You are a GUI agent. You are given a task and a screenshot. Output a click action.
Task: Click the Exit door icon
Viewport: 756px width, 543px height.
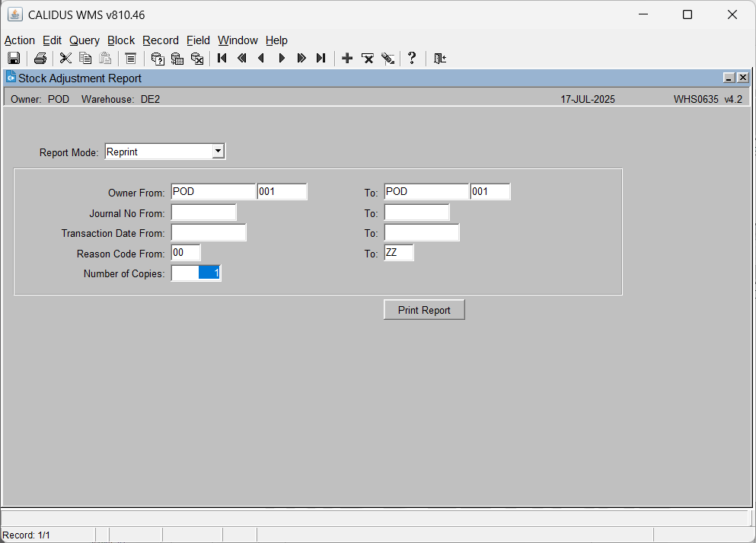(440, 59)
